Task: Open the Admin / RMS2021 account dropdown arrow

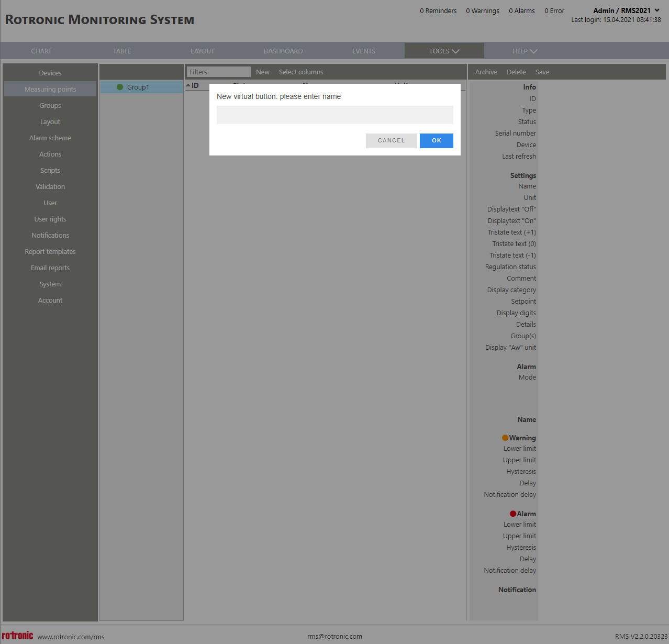Action: [657, 10]
